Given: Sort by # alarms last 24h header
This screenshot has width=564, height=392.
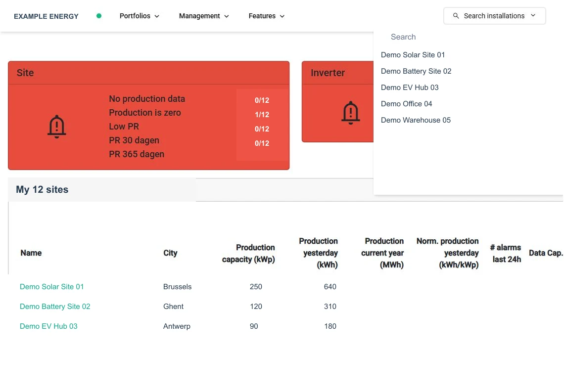Looking at the screenshot, I should pyautogui.click(x=505, y=253).
